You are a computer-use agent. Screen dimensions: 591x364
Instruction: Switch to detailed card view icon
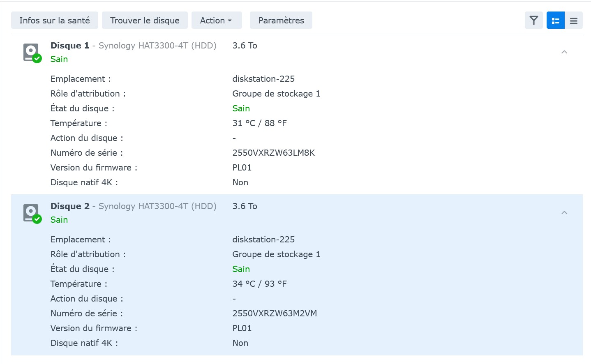click(x=556, y=20)
